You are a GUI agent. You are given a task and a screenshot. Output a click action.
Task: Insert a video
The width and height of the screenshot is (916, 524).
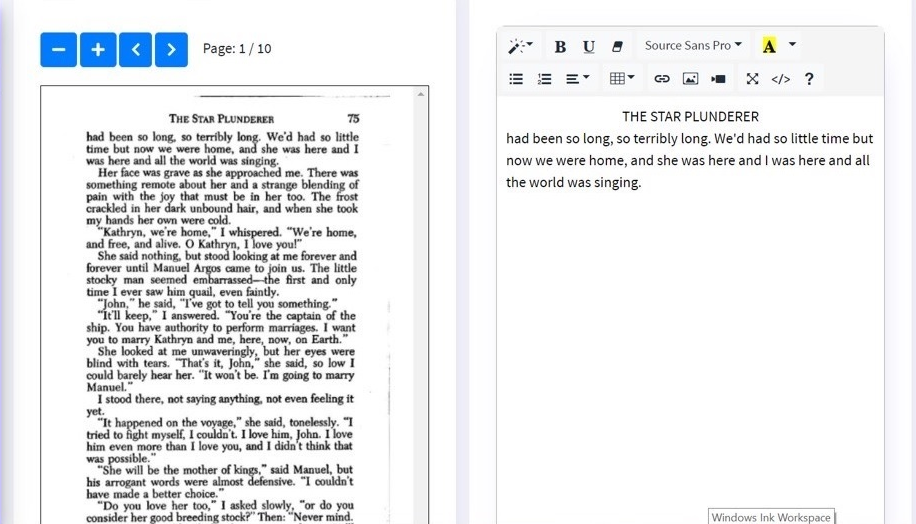(719, 79)
